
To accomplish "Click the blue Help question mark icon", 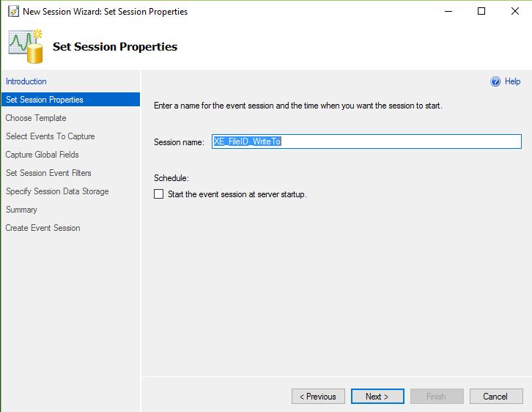I will click(495, 82).
